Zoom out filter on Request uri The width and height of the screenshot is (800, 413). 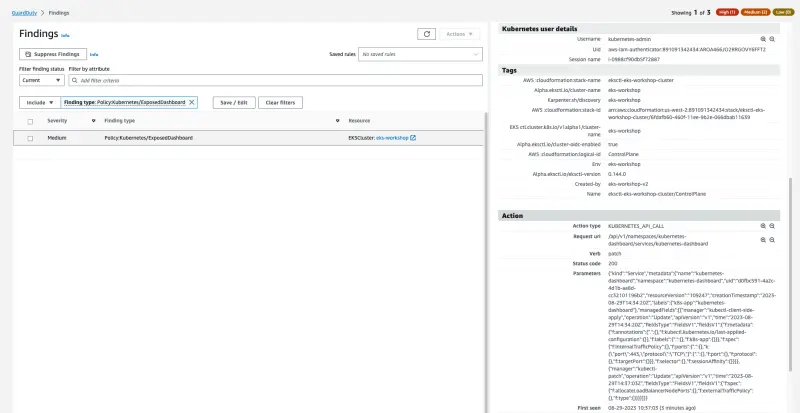tap(771, 236)
